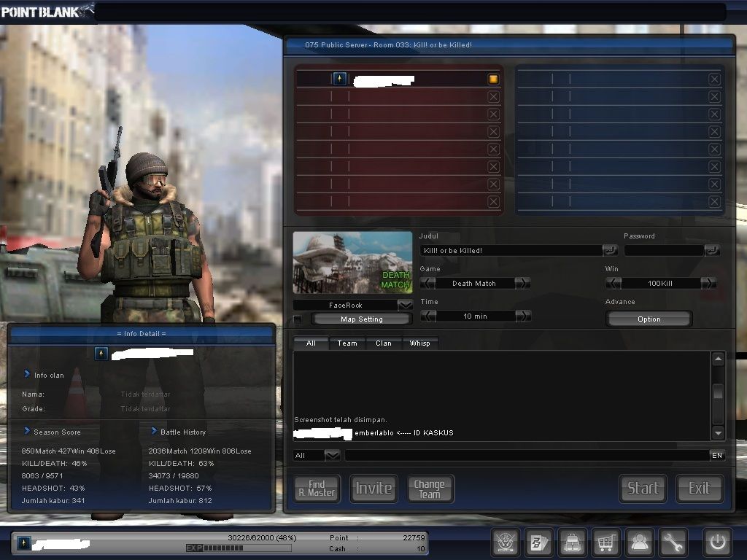Switch to the Clan chat tab
The width and height of the screenshot is (747, 560).
pyautogui.click(x=384, y=343)
